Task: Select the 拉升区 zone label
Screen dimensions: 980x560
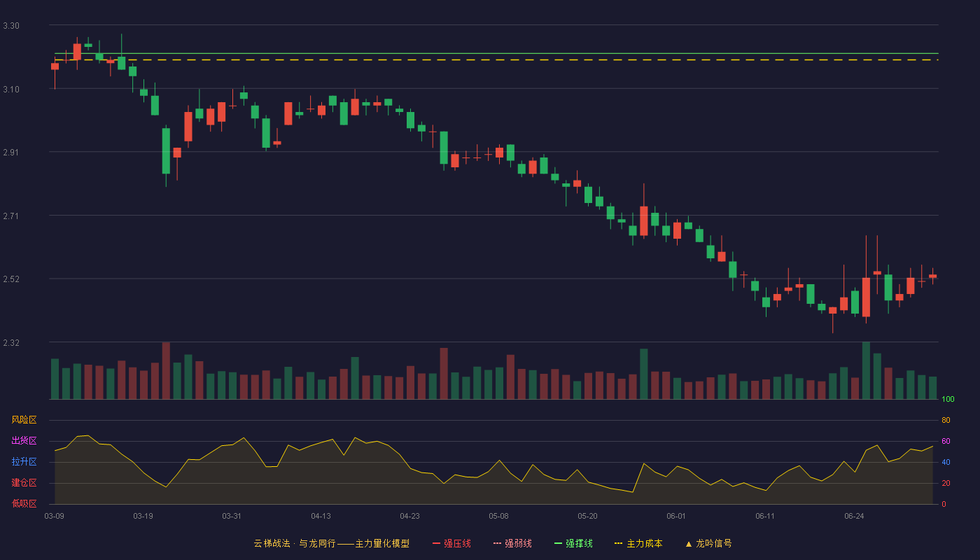Action: (x=24, y=462)
